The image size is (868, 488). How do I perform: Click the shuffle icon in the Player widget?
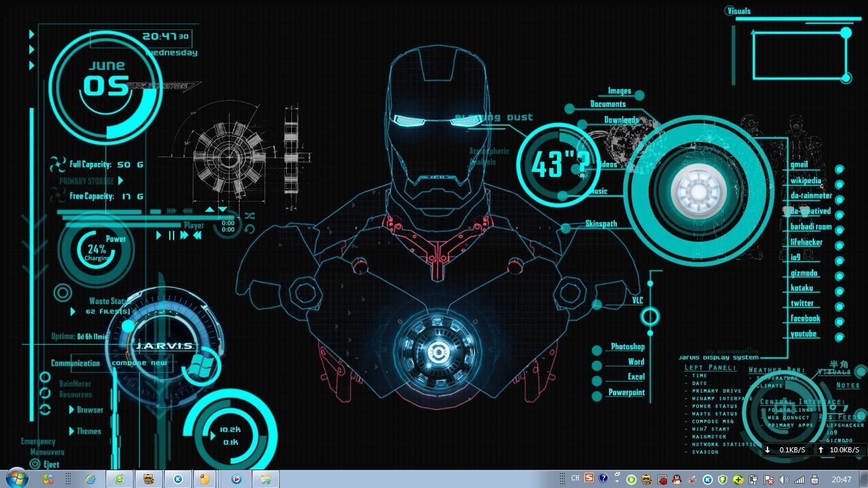click(x=249, y=216)
